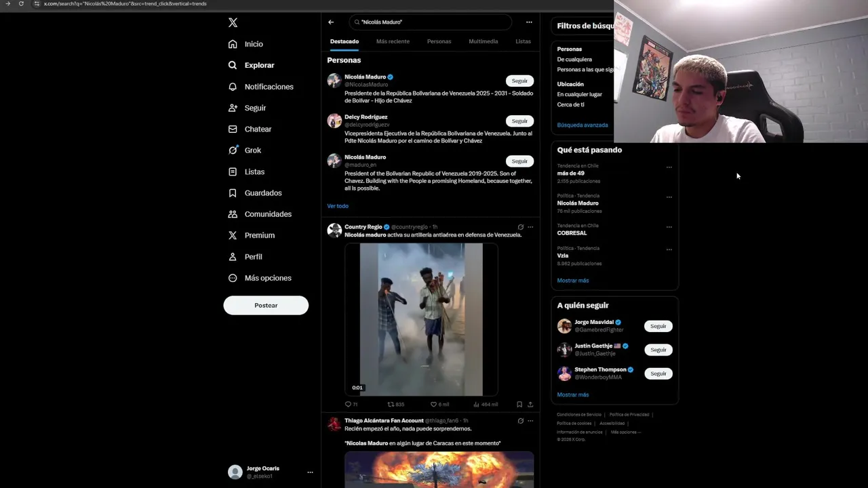
Task: Open Perfil in the sidebar
Action: click(x=245, y=257)
